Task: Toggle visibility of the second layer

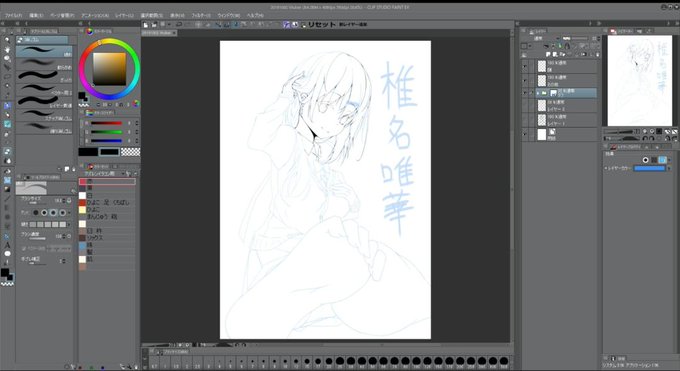Action: [x=525, y=80]
